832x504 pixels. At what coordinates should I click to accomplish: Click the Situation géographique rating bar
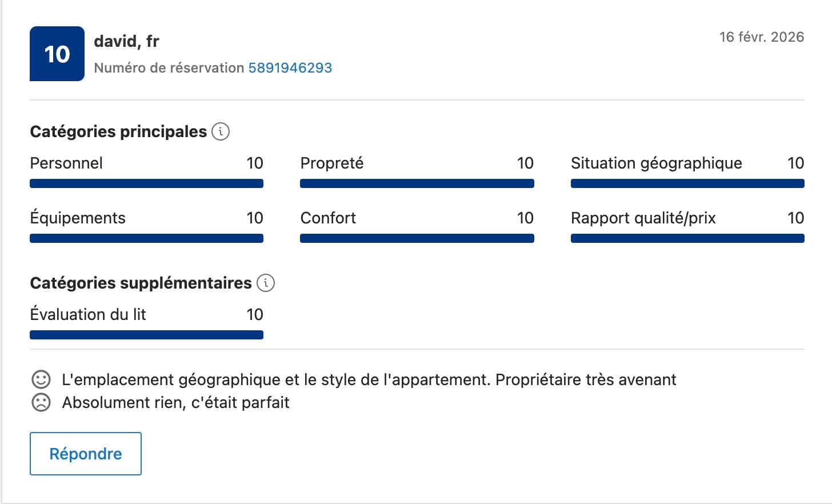click(x=687, y=183)
